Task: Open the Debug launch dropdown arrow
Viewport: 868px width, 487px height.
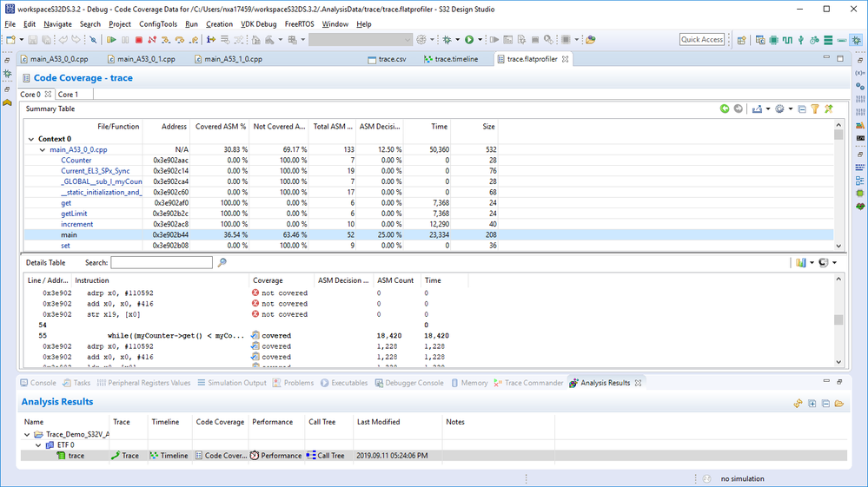Action: [x=457, y=40]
